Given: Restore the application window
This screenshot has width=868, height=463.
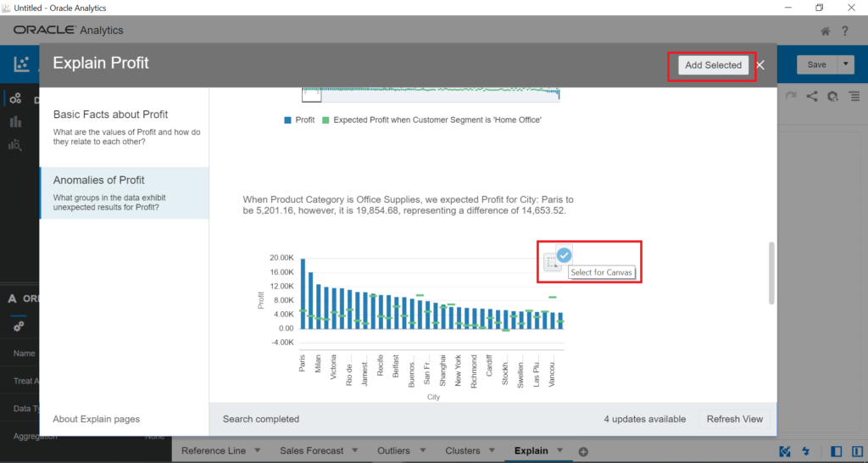Looking at the screenshot, I should click(x=820, y=8).
